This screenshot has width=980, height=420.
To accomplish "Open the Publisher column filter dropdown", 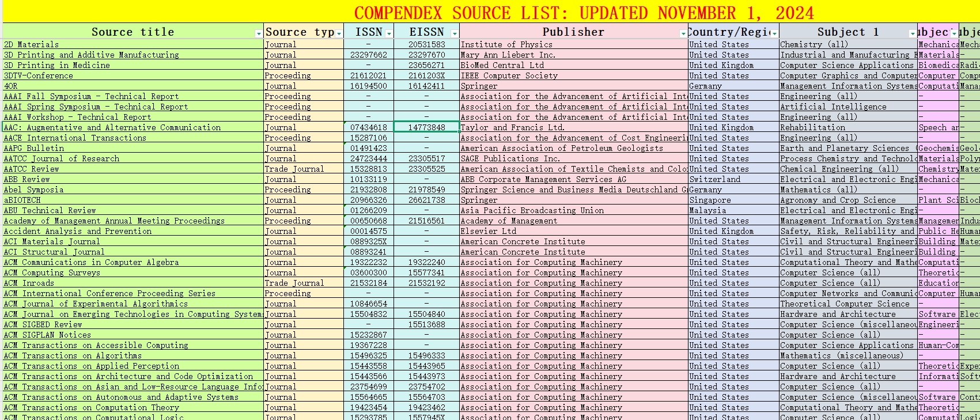I will 683,34.
